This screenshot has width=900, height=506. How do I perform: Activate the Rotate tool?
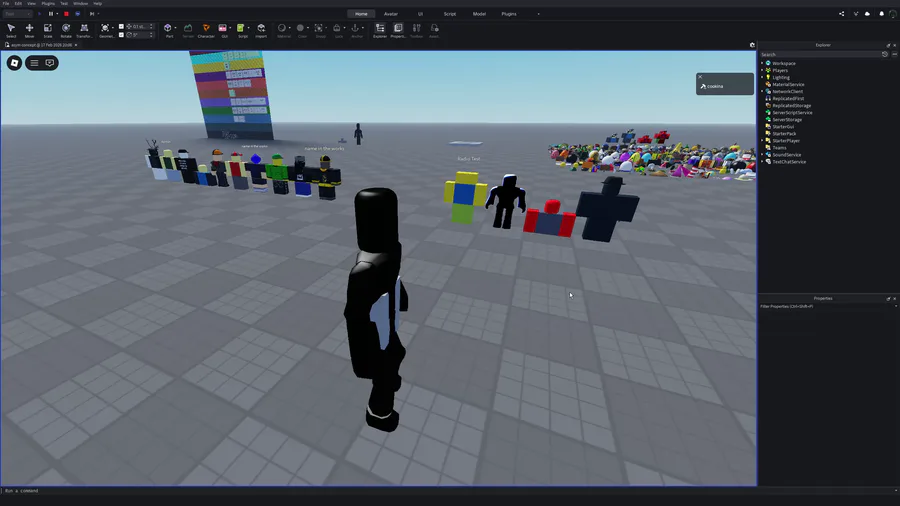point(66,30)
